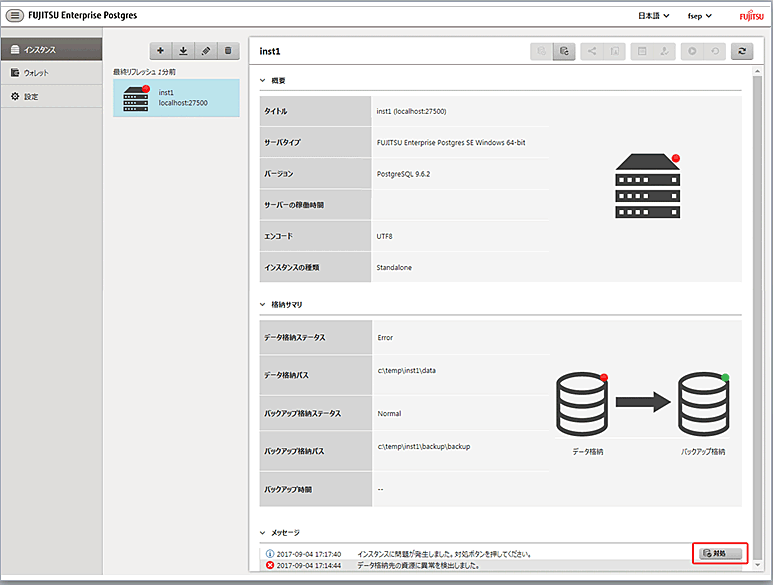Click the 最終リフレッシュ timestamp text
The image size is (773, 585).
[144, 72]
